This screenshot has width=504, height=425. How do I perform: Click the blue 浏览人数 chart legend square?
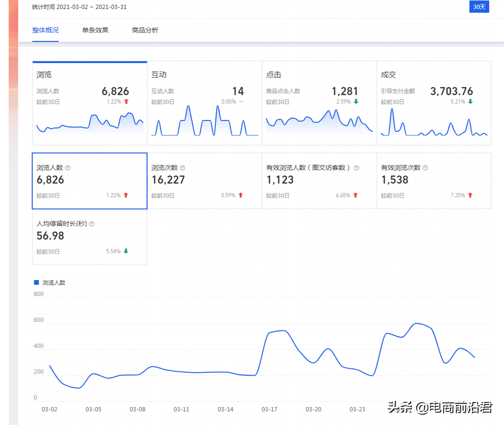coord(36,282)
